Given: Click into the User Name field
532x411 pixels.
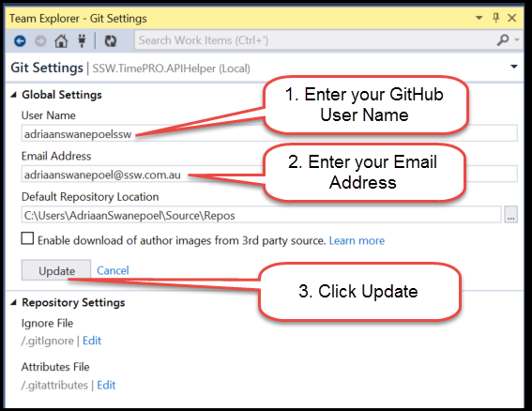Looking at the screenshot, I should (x=269, y=133).
